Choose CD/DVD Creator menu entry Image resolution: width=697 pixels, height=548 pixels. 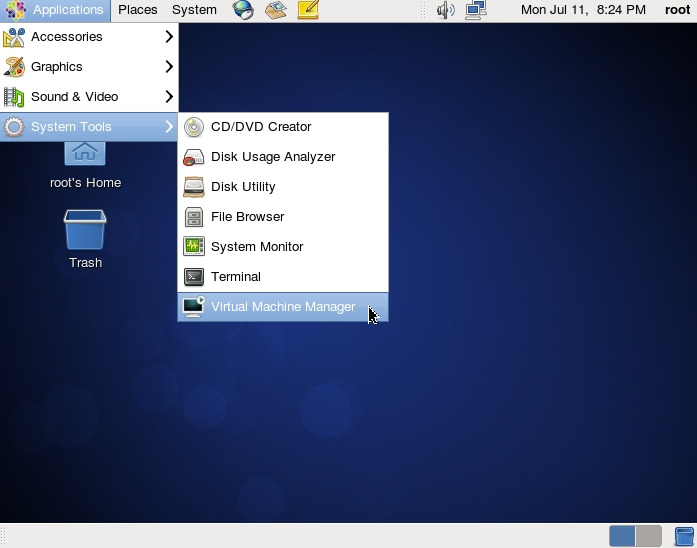[283, 127]
